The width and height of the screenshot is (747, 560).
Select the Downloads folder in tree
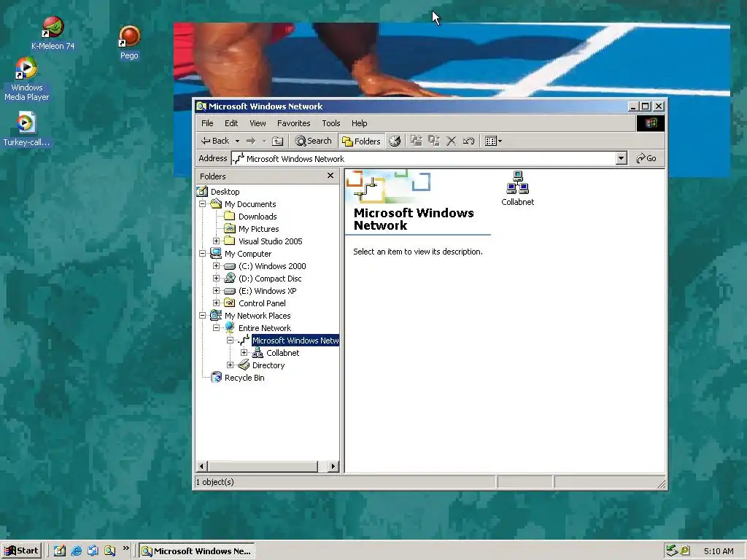click(x=258, y=216)
